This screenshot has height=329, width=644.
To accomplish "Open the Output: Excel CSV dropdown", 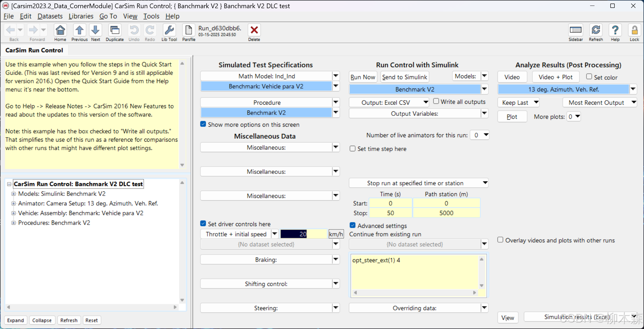I will tap(389, 102).
